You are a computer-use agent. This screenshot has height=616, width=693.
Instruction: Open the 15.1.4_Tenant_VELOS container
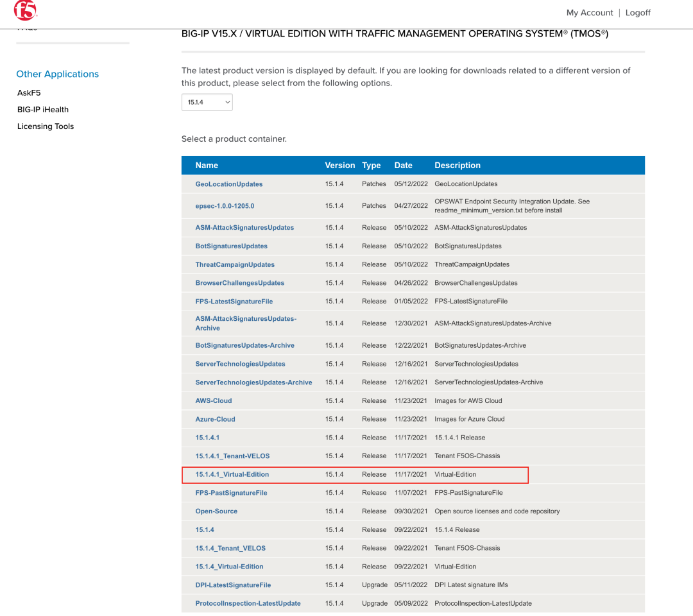(x=230, y=549)
